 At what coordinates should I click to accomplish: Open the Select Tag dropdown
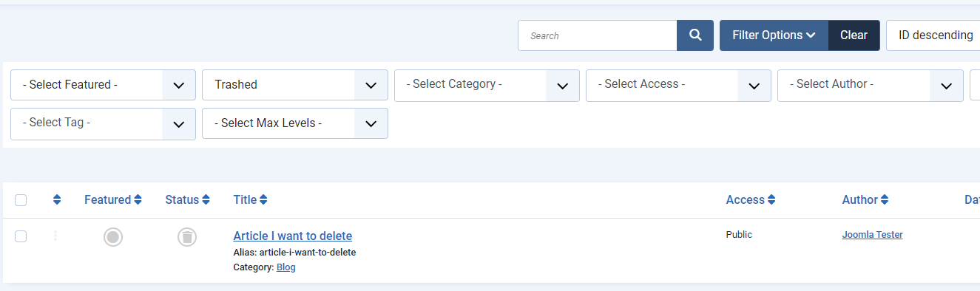[103, 123]
